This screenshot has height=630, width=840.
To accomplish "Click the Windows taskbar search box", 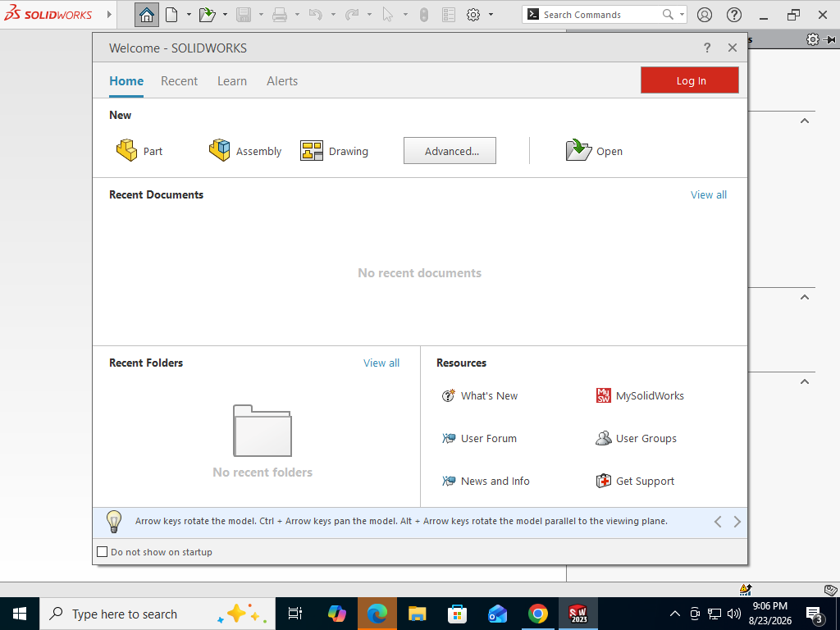I will [157, 614].
